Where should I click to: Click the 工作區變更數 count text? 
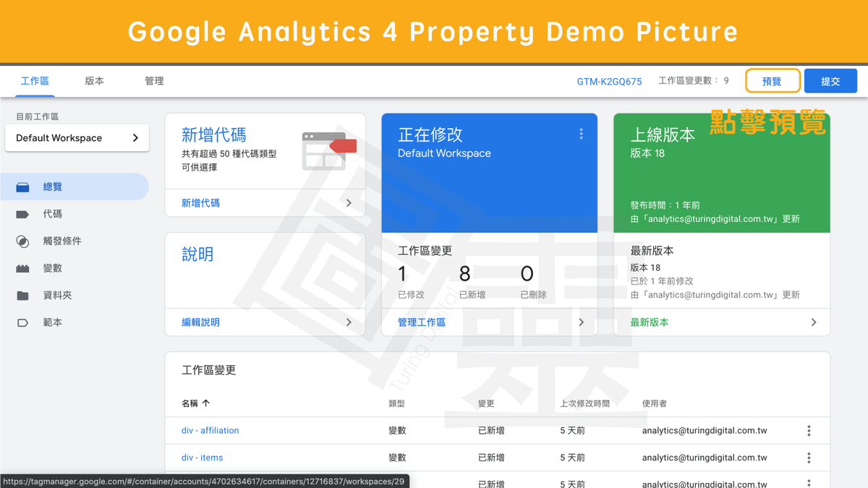click(693, 81)
